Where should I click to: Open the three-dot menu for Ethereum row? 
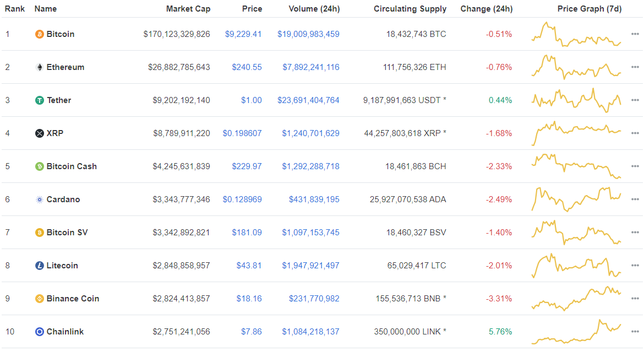pyautogui.click(x=635, y=67)
